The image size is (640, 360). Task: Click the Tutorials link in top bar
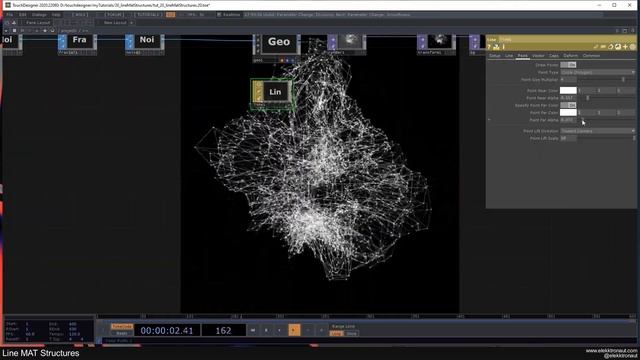pos(149,15)
